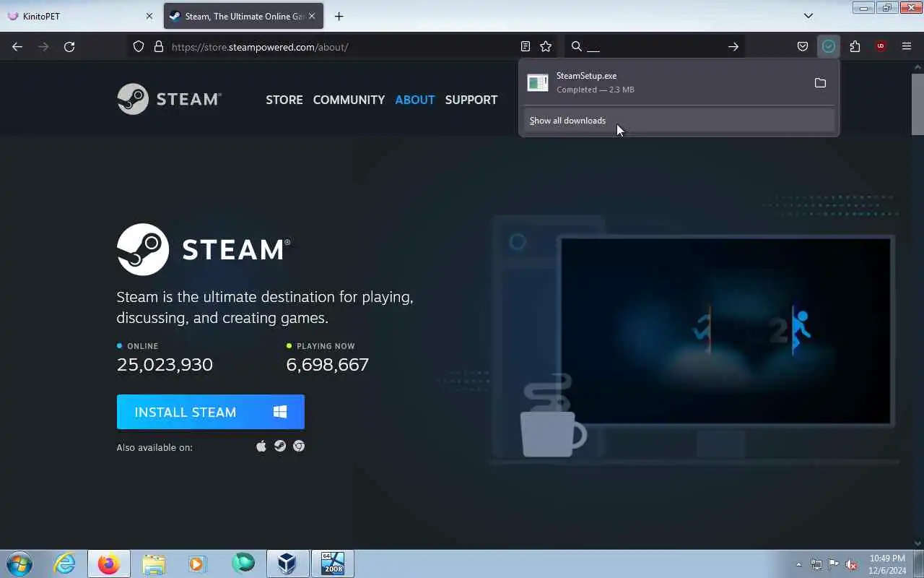
Task: Open the ABOUT page link
Action: coord(415,100)
